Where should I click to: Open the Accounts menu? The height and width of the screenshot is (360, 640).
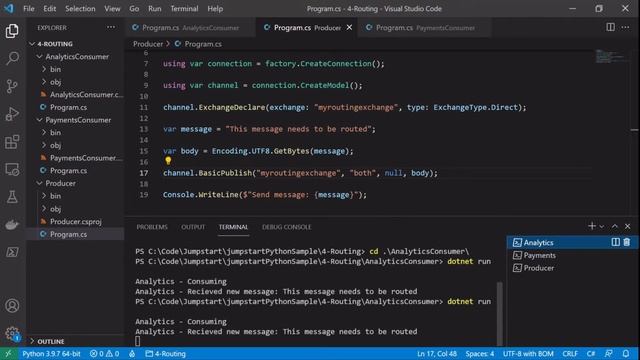pyautogui.click(x=12, y=306)
